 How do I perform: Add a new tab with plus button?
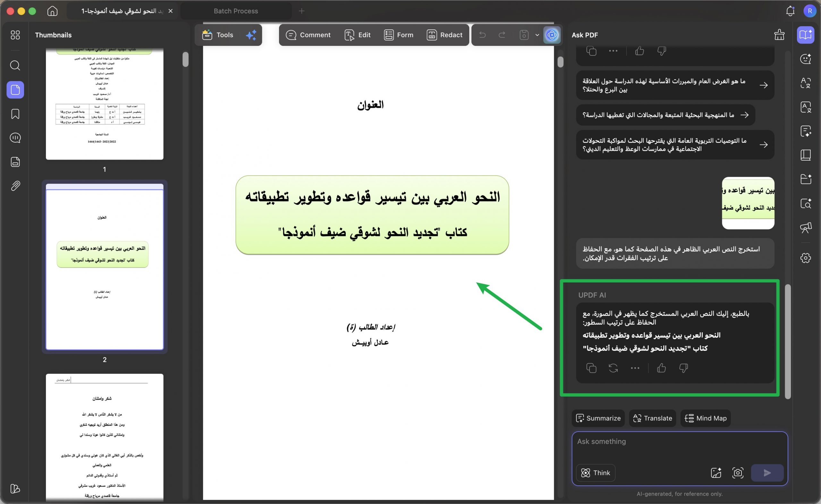pyautogui.click(x=301, y=11)
